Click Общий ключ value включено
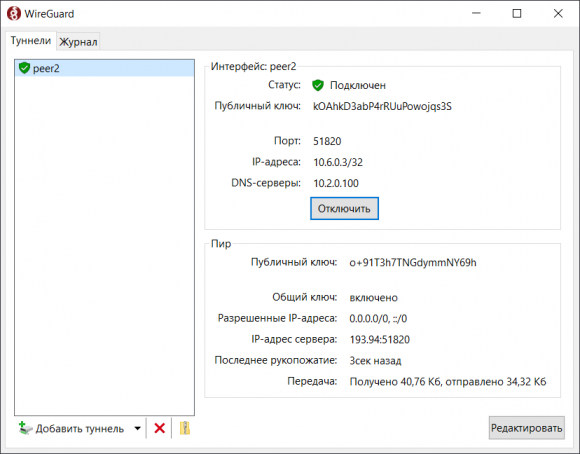This screenshot has height=454, width=580. (x=373, y=298)
